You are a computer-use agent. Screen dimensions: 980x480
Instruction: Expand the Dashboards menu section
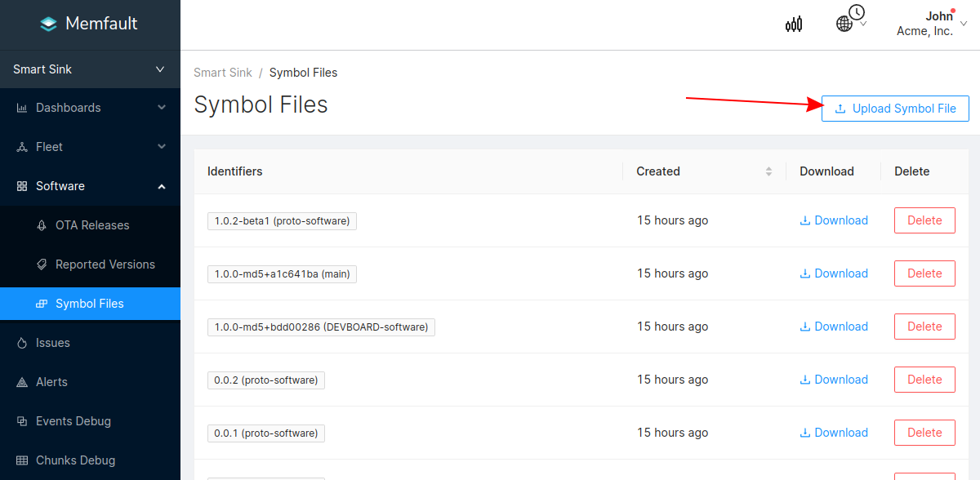[x=162, y=108]
